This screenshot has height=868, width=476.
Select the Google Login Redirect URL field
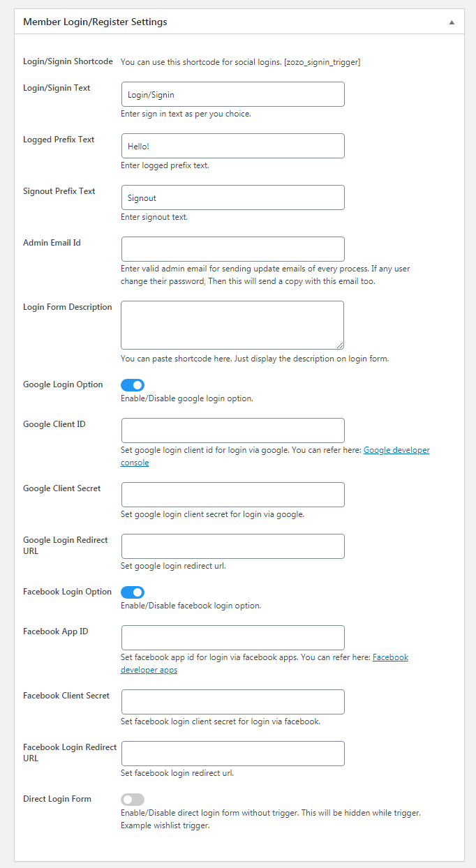(232, 546)
